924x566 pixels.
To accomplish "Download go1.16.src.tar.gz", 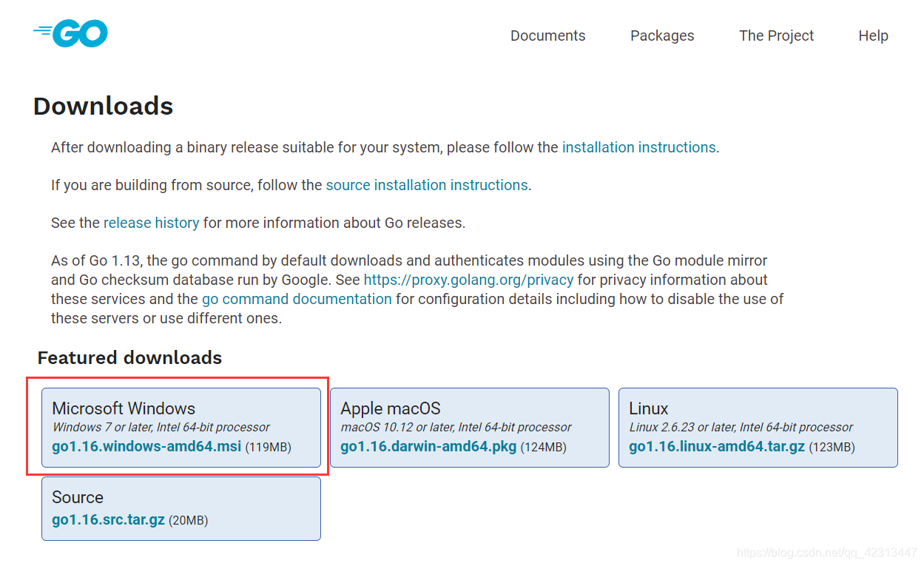I will pyautogui.click(x=109, y=520).
